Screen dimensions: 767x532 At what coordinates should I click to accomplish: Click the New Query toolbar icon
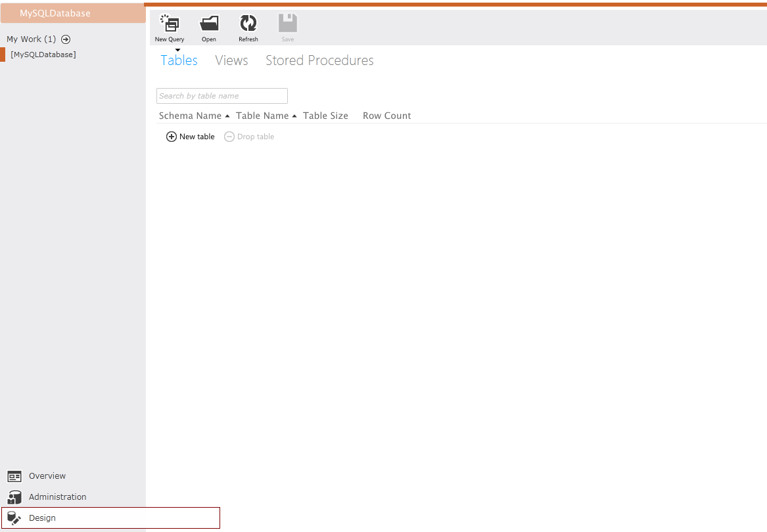pyautogui.click(x=170, y=24)
